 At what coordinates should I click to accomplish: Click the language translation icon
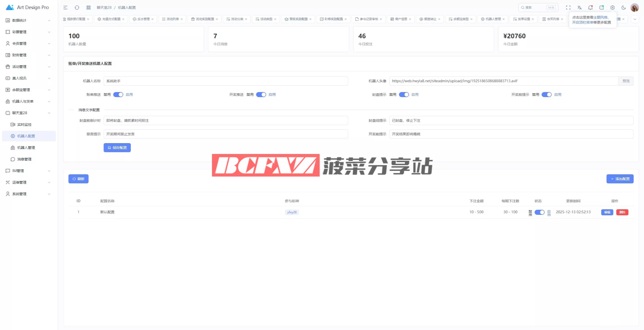point(579,8)
